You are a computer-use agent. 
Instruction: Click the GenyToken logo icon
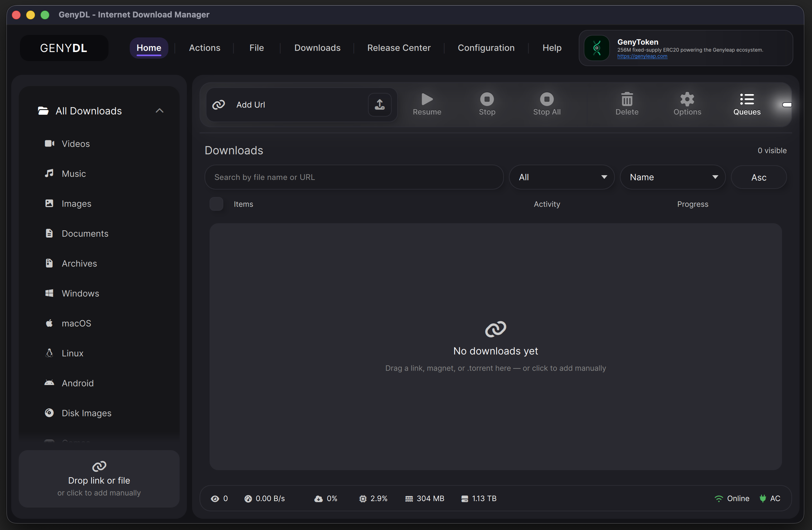(597, 48)
